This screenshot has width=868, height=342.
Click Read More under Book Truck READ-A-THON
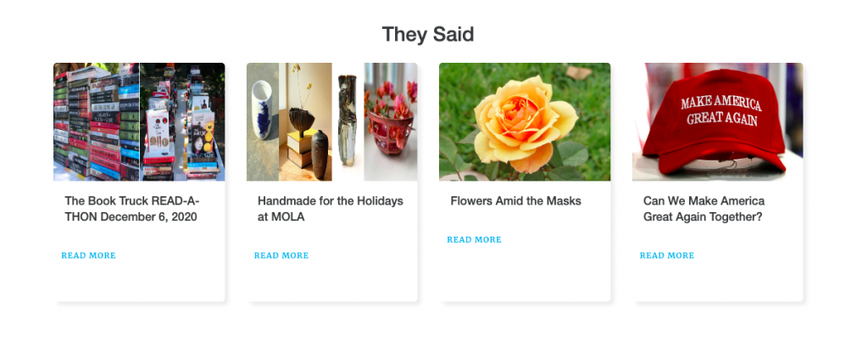(x=88, y=255)
